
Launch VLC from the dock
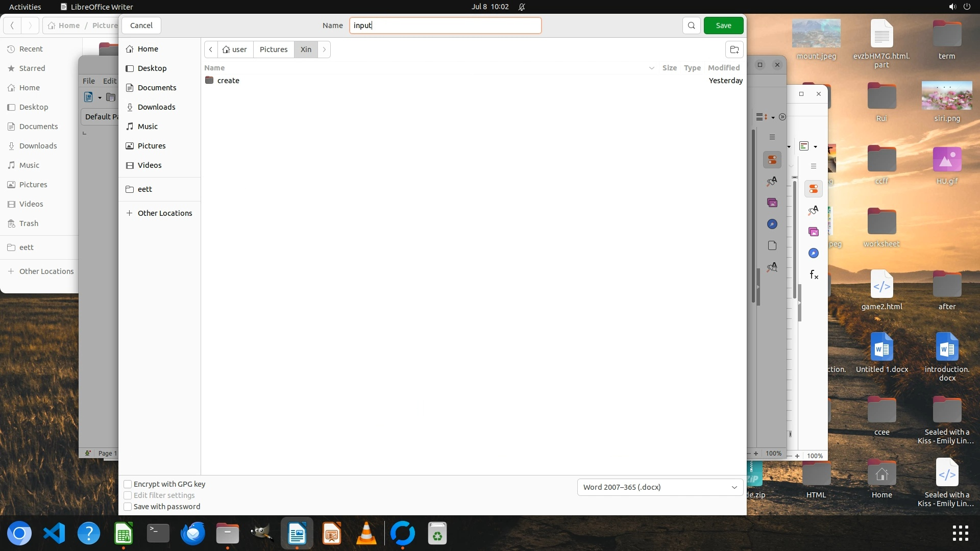click(x=366, y=534)
